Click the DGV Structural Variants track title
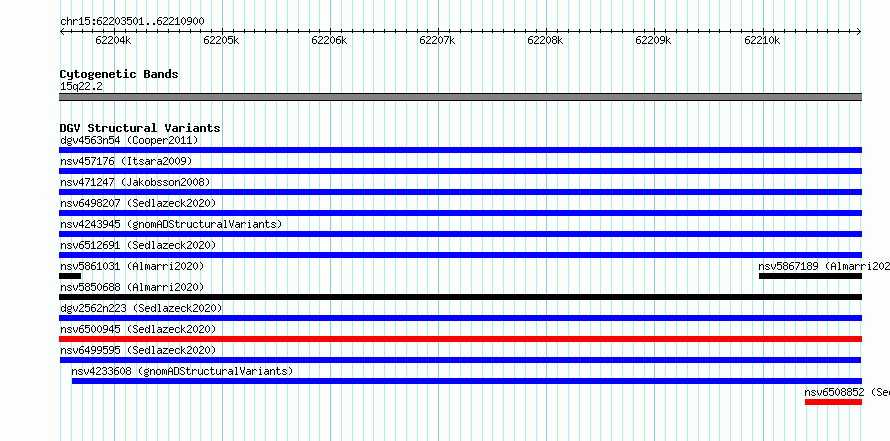The width and height of the screenshot is (890, 441). 140,128
